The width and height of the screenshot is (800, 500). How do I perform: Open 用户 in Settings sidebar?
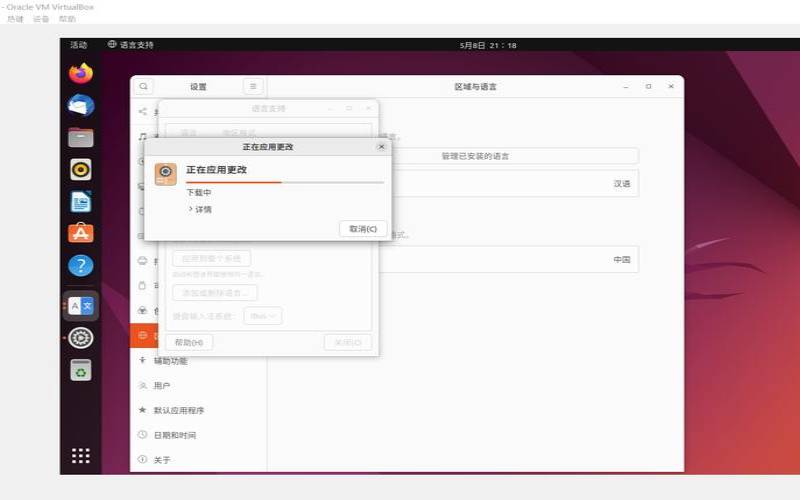tap(198, 385)
